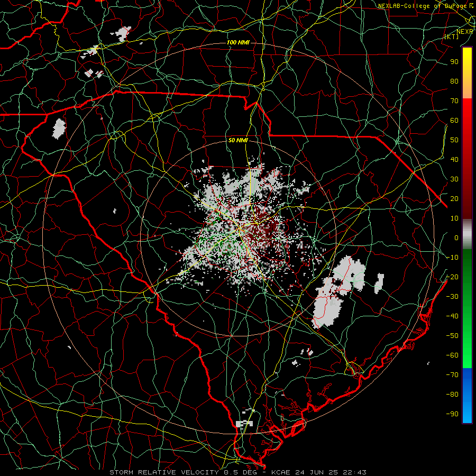Image resolution: width=476 pixels, height=476 pixels.
Task: Select the -50 value on the velocity scale
Action: click(452, 336)
